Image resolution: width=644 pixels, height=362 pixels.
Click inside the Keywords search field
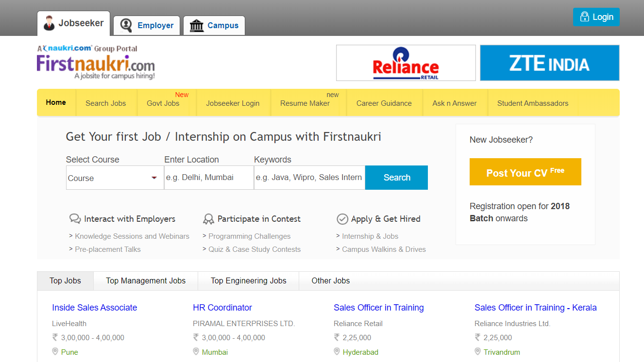309,178
